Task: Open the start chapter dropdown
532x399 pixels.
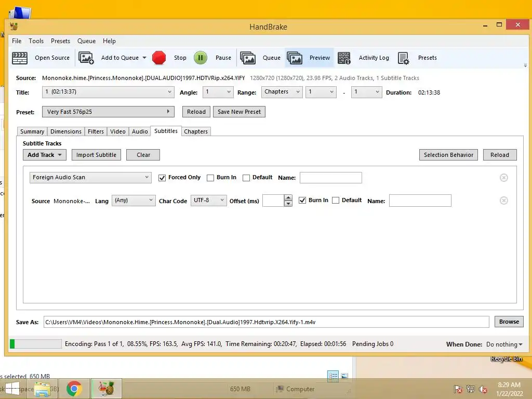Action: click(x=321, y=92)
